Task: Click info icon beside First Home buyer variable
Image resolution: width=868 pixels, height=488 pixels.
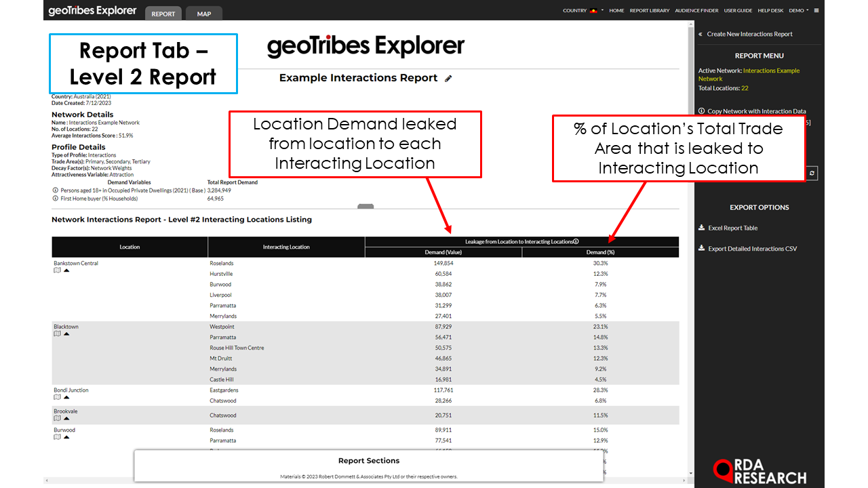Action: pyautogui.click(x=55, y=199)
